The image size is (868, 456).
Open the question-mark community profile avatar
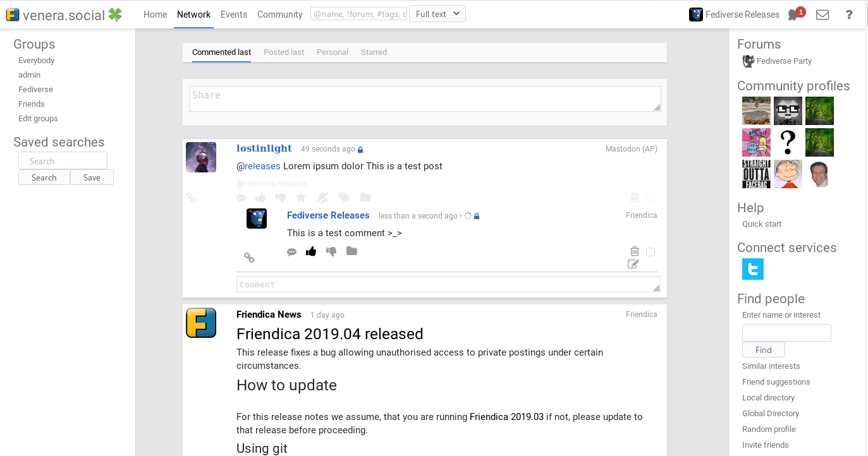788,142
